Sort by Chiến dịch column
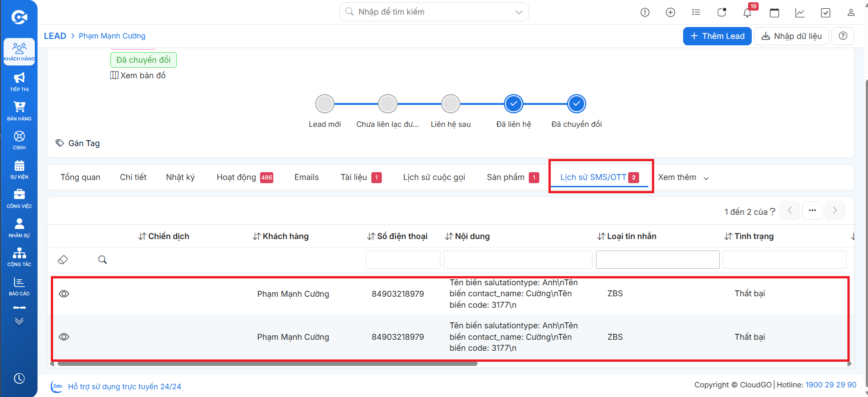This screenshot has height=397, width=868. (x=164, y=236)
